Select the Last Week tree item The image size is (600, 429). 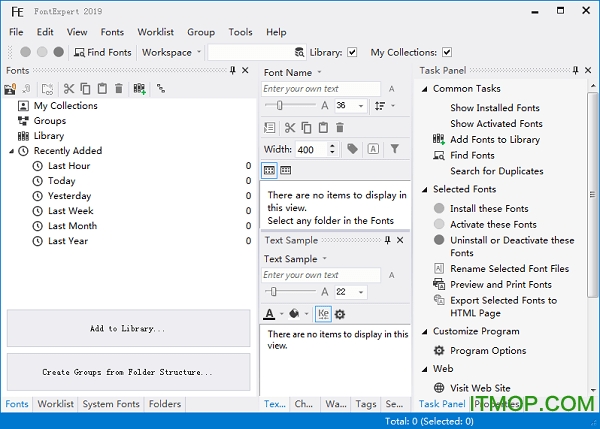click(70, 211)
